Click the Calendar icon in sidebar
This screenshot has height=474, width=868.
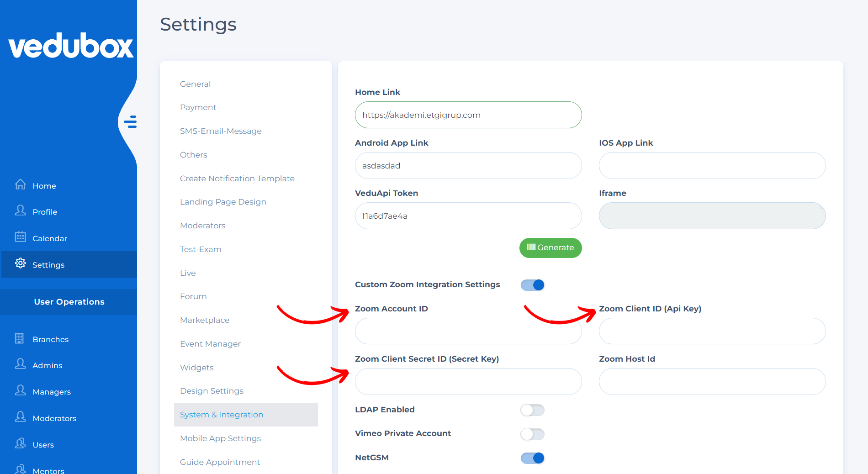(x=21, y=237)
